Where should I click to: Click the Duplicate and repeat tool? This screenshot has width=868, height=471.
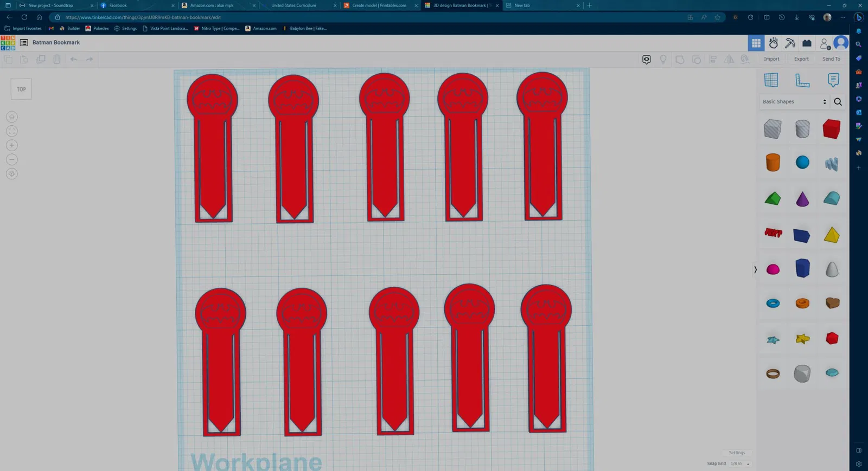tap(41, 59)
